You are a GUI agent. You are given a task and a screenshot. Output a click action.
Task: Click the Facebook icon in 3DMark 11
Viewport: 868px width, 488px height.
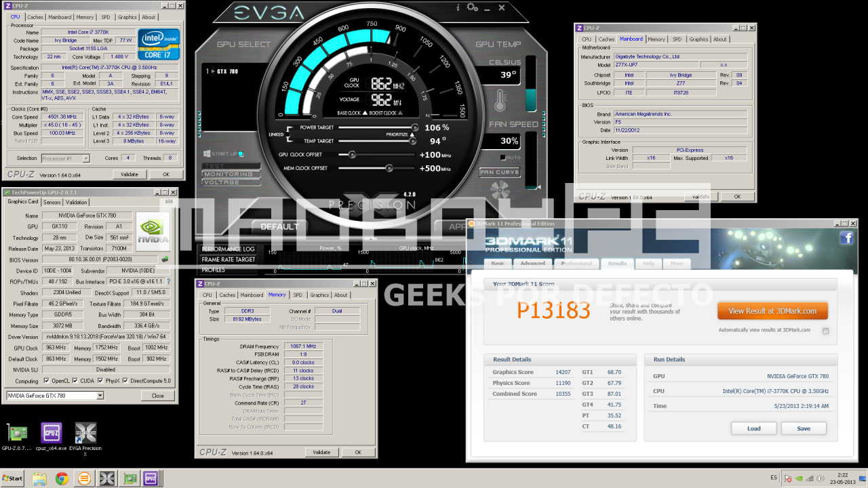point(846,237)
